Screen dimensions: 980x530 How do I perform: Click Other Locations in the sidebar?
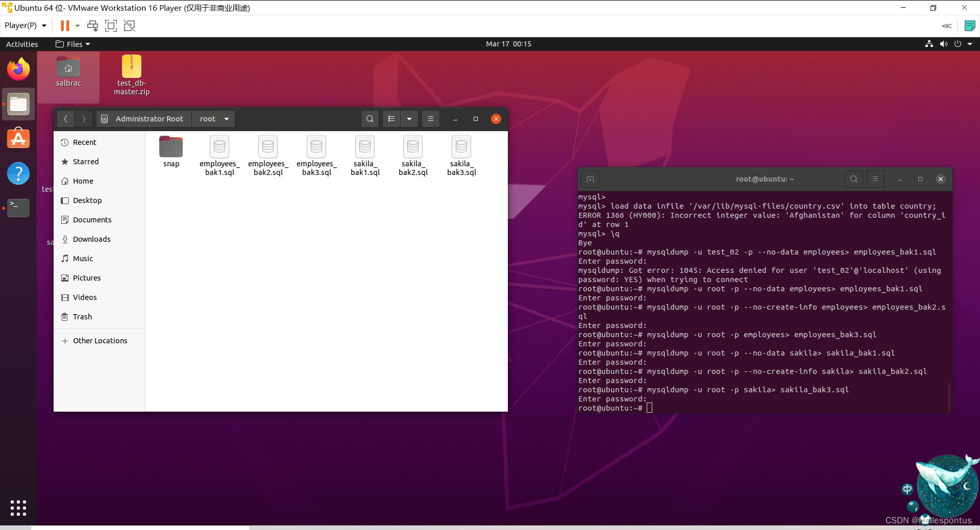pos(100,340)
